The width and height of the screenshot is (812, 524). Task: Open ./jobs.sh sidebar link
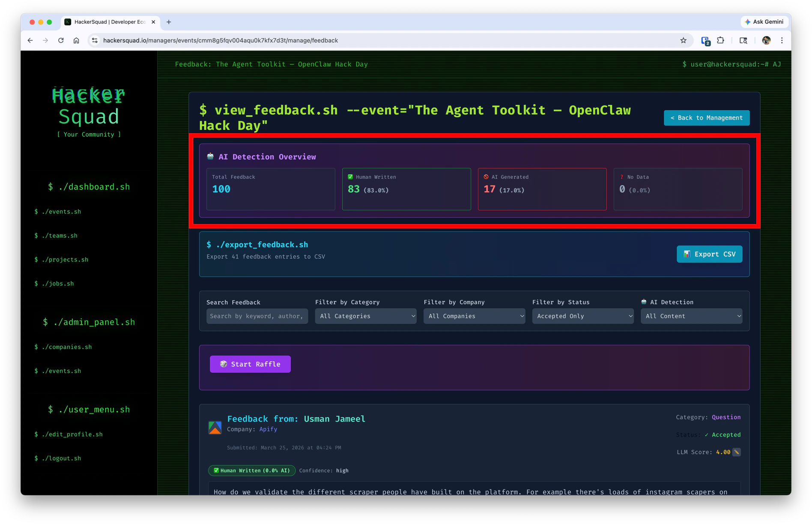54,284
